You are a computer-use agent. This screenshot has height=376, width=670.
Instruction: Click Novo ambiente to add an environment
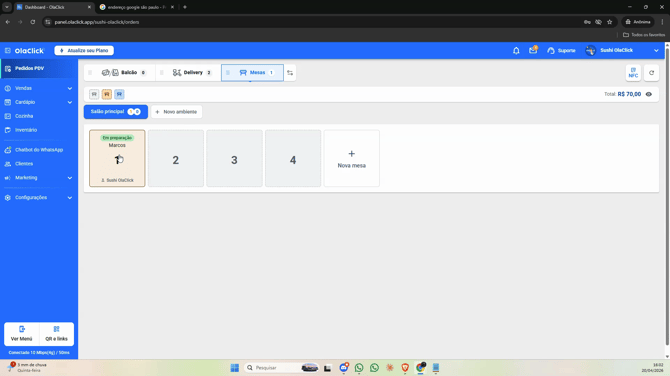point(176,112)
